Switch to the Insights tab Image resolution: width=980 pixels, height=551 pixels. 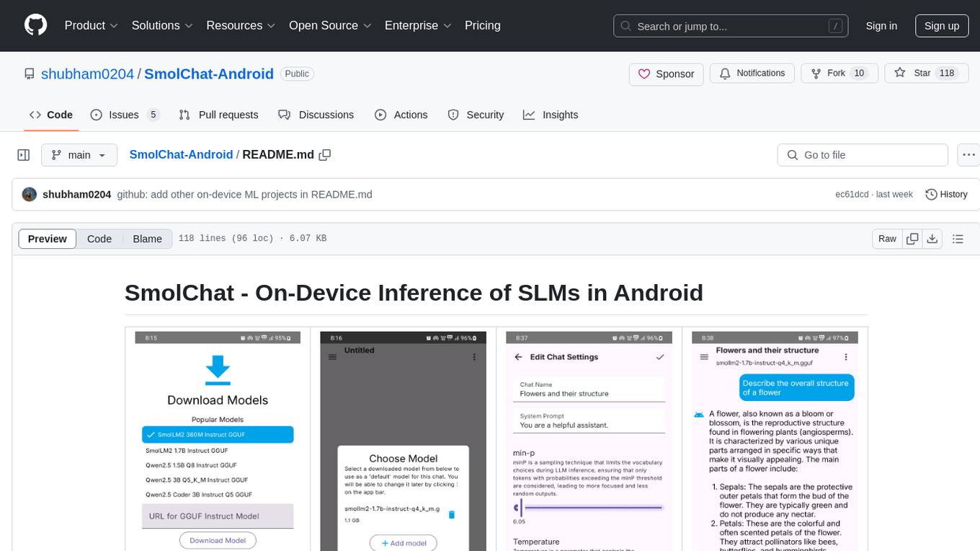point(551,115)
